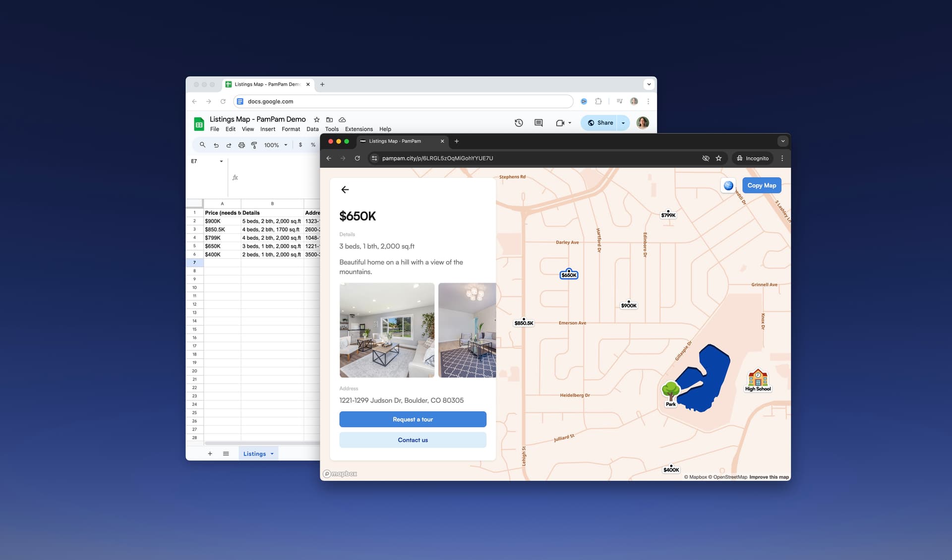
Task: Open the globe control on the PamPam map
Action: point(728,185)
